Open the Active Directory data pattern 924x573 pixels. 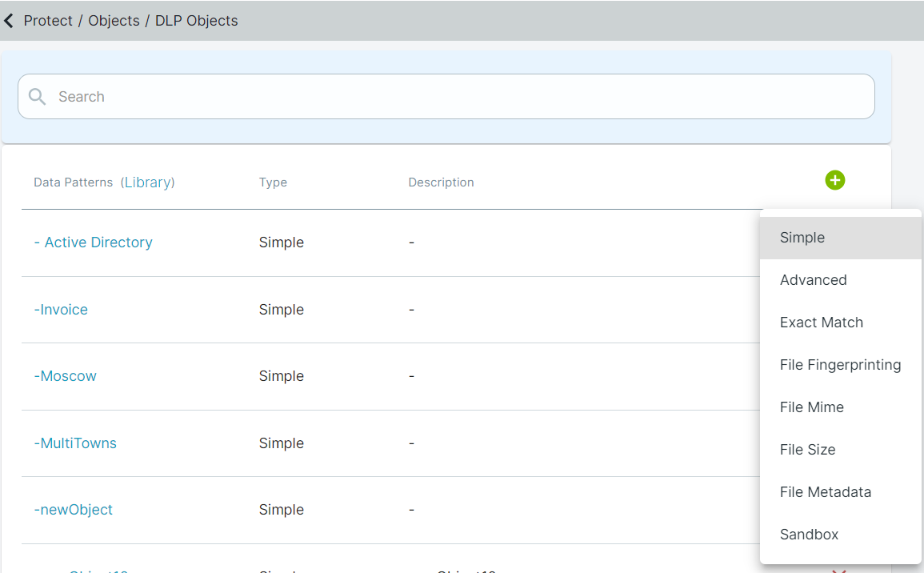[x=93, y=242]
